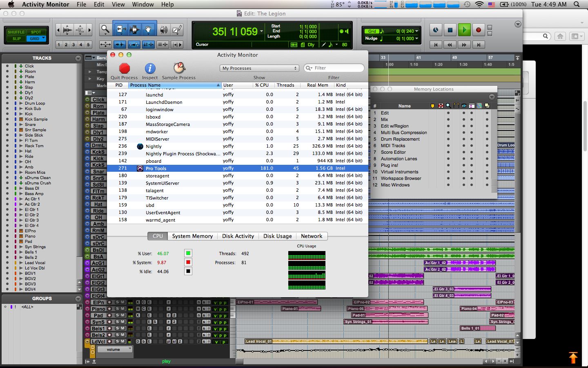Open the main counter format dropdown
Viewport: 588px width, 368px height.
tap(261, 31)
